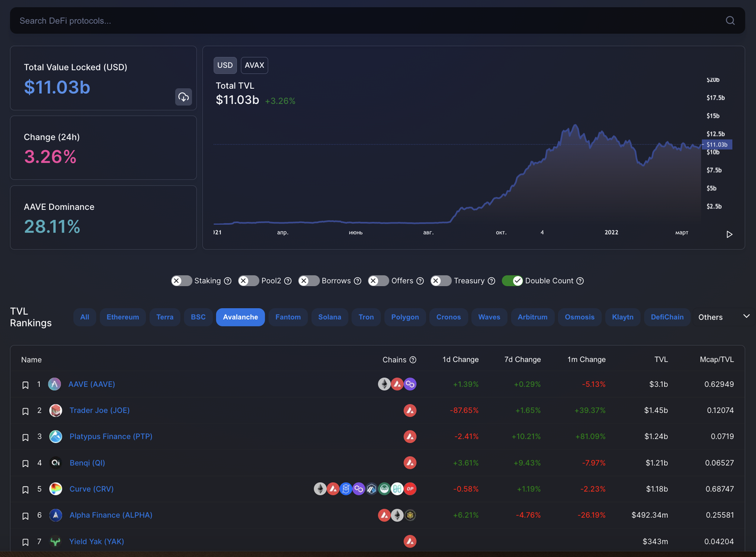Sort by the 1d Change column header
Viewport: 756px width, 557px height.
tap(461, 360)
